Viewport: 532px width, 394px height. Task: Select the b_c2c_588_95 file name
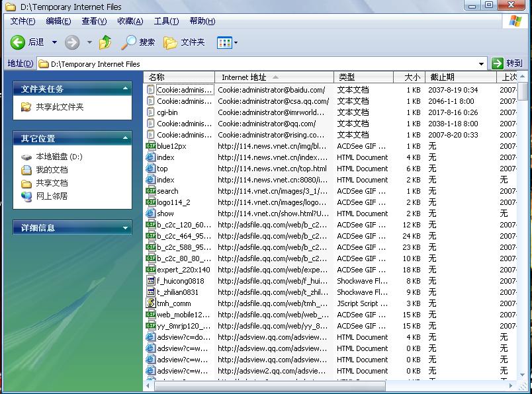184,247
